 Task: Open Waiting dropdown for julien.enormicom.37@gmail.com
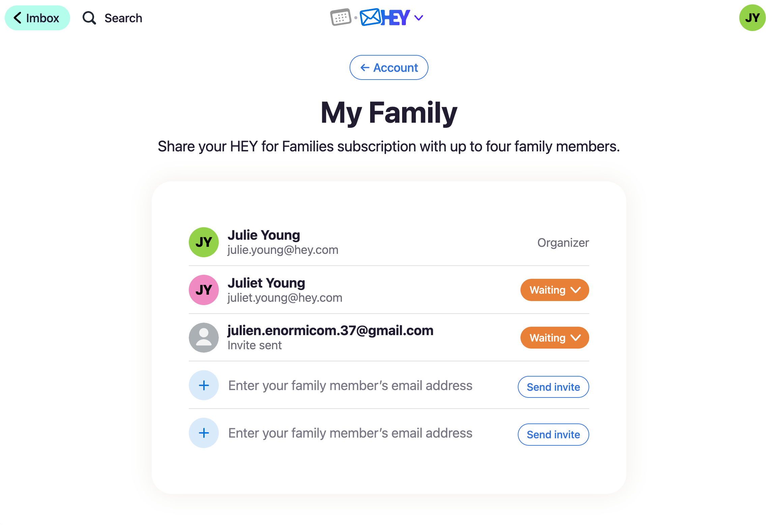click(555, 337)
